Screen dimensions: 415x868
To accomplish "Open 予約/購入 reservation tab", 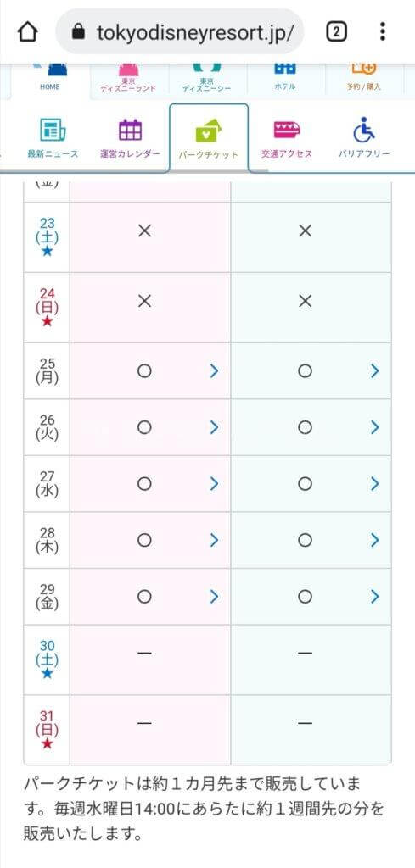I will pos(364,81).
